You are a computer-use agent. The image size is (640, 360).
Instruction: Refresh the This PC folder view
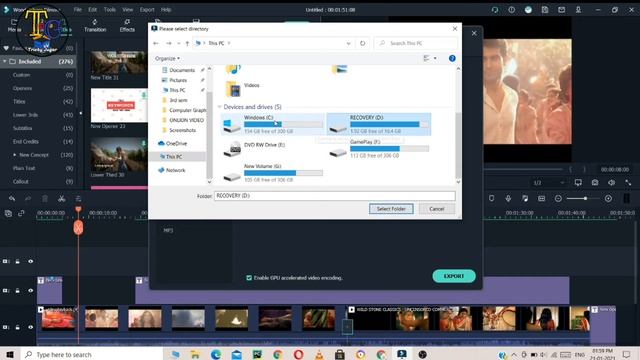362,43
